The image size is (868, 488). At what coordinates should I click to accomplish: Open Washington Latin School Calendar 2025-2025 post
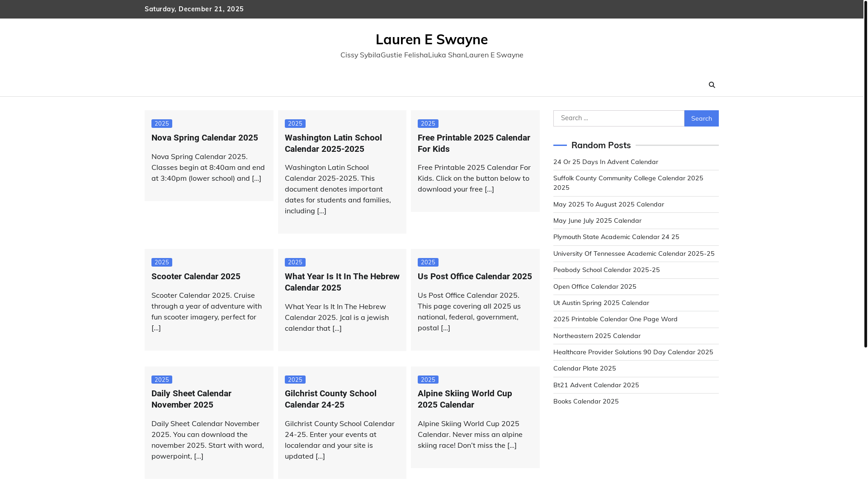pos(333,143)
